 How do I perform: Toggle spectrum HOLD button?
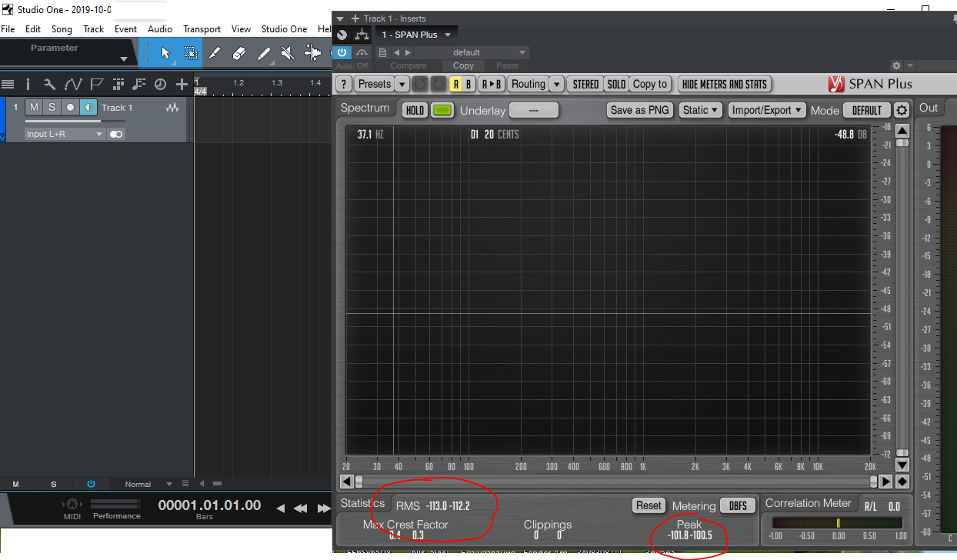(x=415, y=110)
